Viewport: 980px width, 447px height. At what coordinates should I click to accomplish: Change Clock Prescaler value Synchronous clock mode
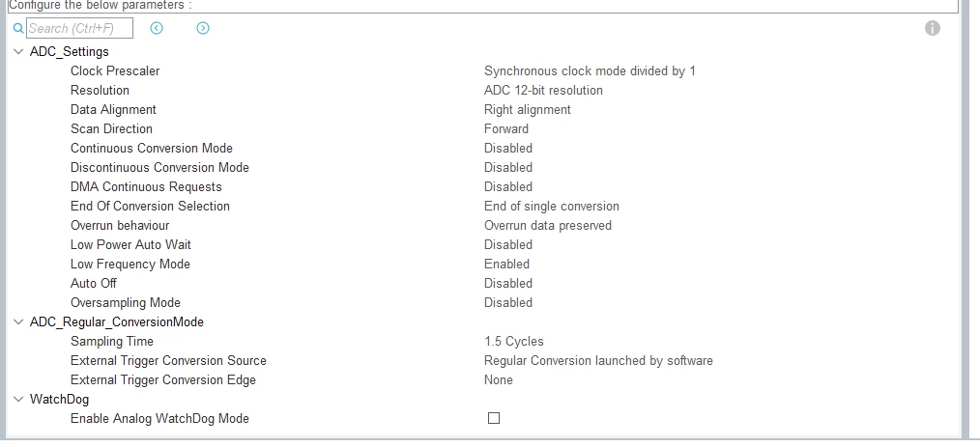pyautogui.click(x=590, y=71)
